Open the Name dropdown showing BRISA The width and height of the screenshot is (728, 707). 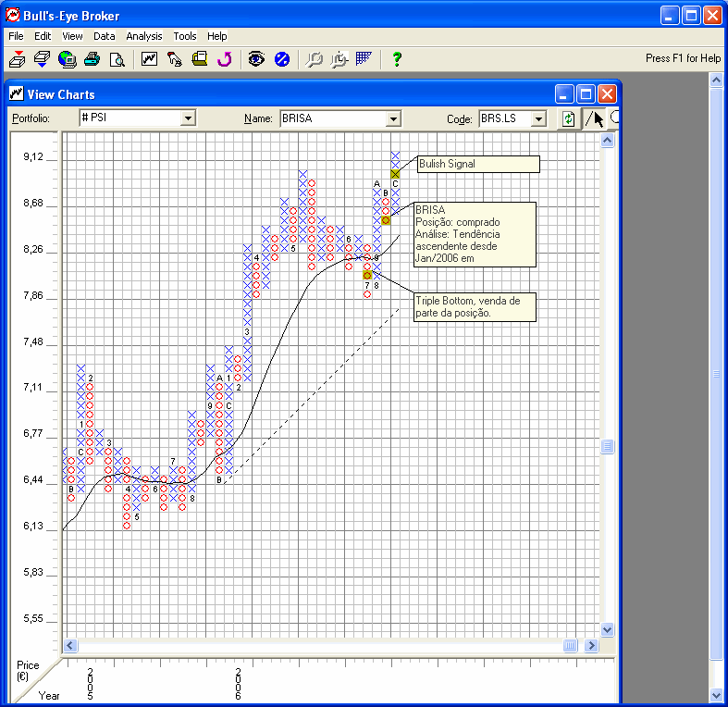coord(393,118)
